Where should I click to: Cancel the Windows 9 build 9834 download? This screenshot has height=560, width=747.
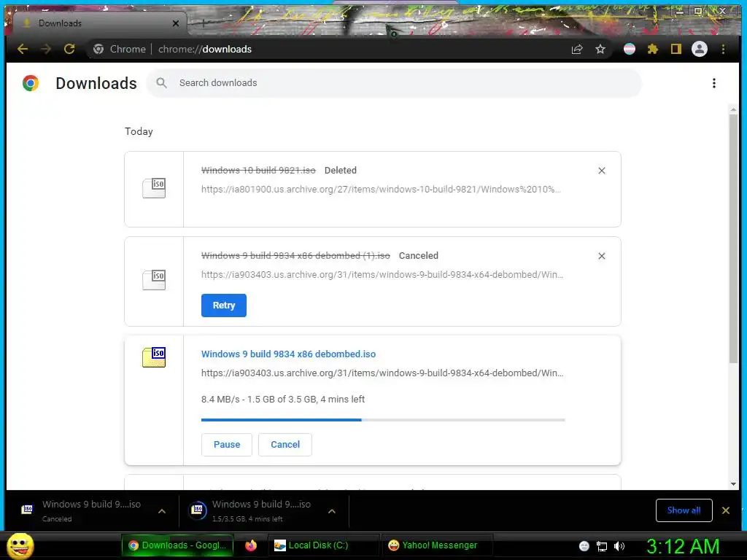(x=285, y=444)
